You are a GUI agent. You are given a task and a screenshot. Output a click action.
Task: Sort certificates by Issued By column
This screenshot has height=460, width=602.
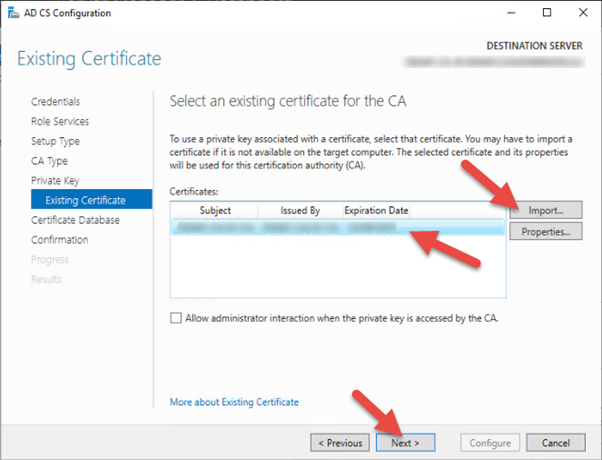tap(300, 210)
